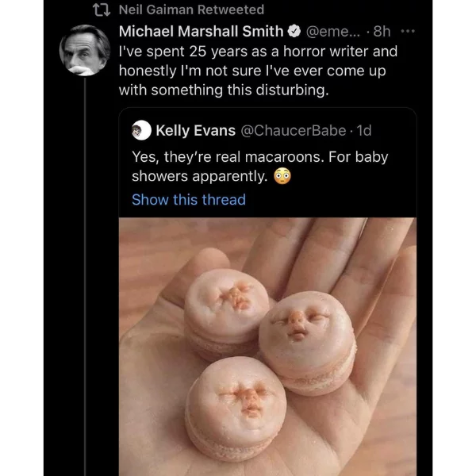Click the 8h timestamp
Screen dimensions: 476x476
click(x=382, y=31)
